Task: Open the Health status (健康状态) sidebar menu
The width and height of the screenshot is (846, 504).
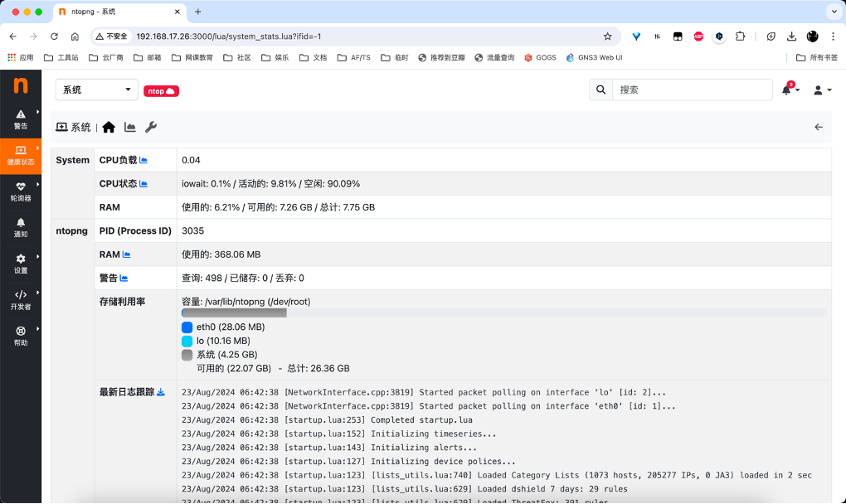Action: tap(21, 156)
